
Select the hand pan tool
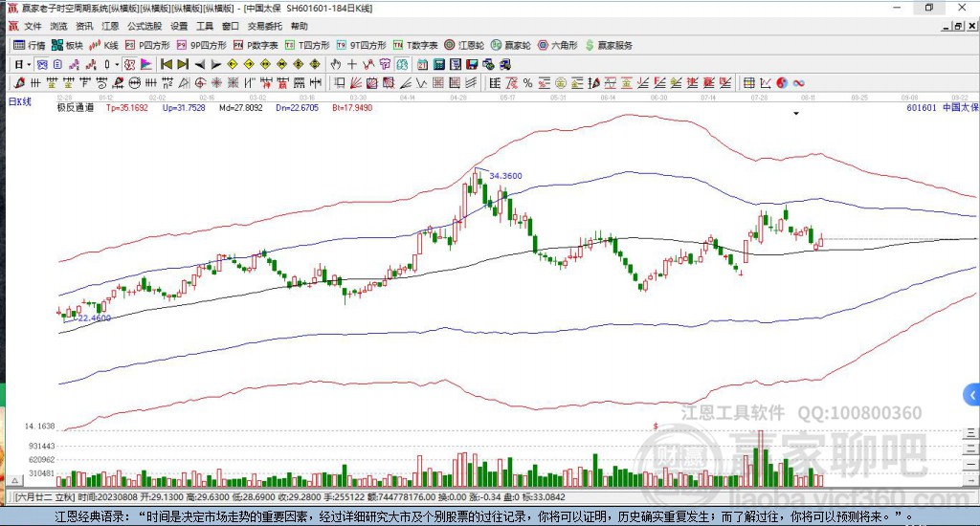click(336, 64)
